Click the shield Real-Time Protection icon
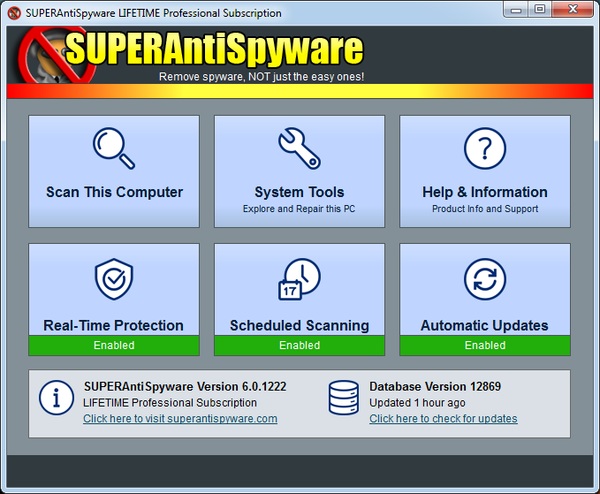Screen dimensions: 600x494 tap(113, 280)
